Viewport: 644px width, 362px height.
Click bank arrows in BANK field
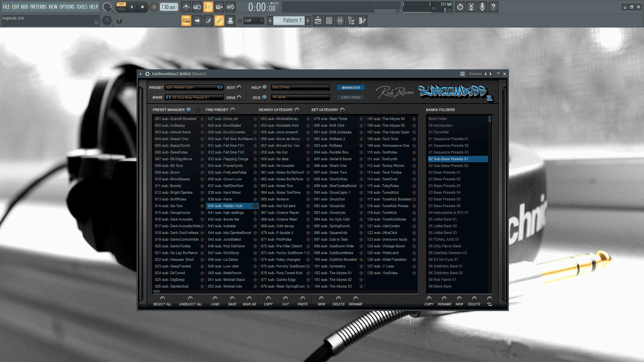click(168, 98)
